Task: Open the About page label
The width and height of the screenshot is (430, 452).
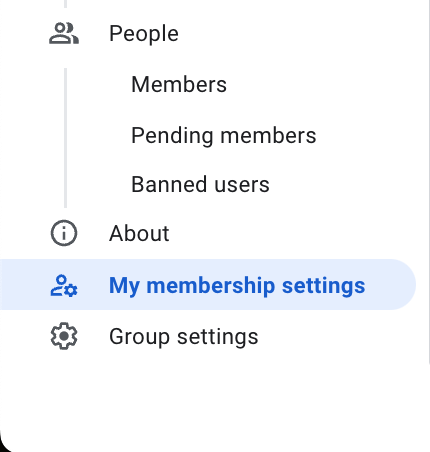Action: (139, 233)
